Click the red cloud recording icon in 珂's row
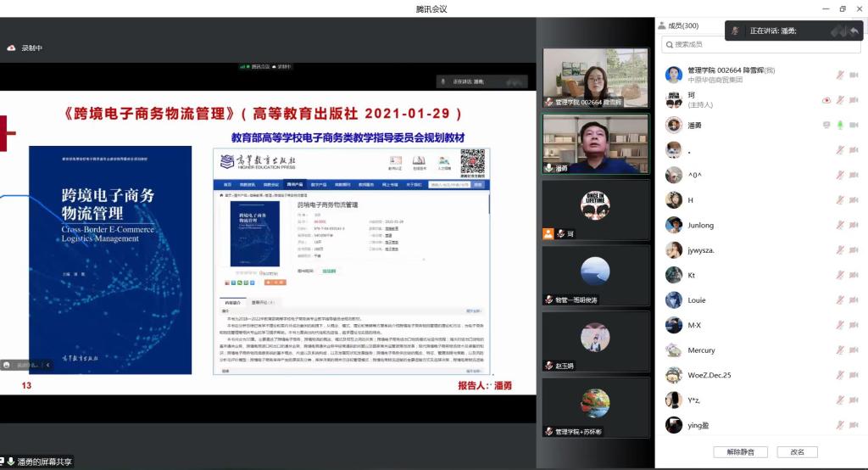Viewport: 868px width, 470px height. (826, 100)
